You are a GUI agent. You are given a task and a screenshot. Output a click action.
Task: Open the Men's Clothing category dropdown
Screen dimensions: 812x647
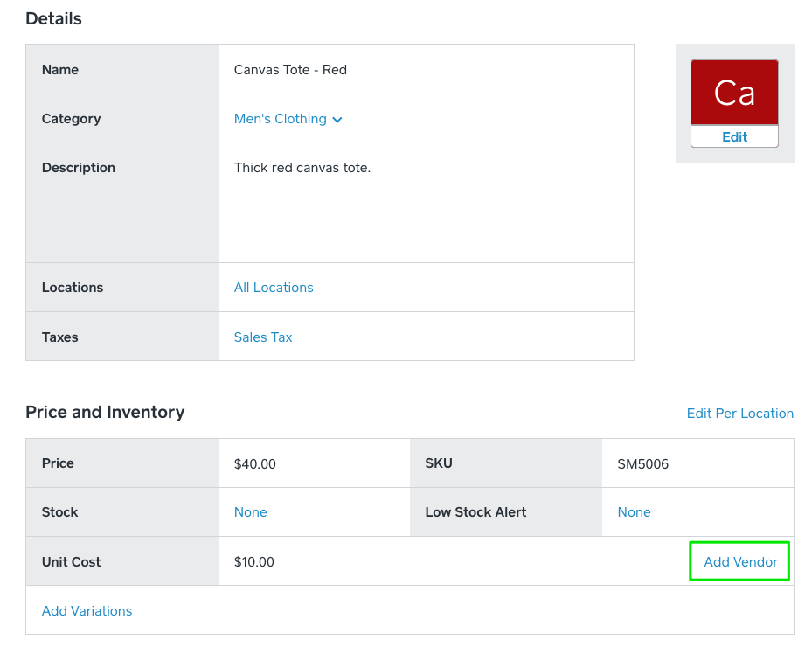point(288,119)
